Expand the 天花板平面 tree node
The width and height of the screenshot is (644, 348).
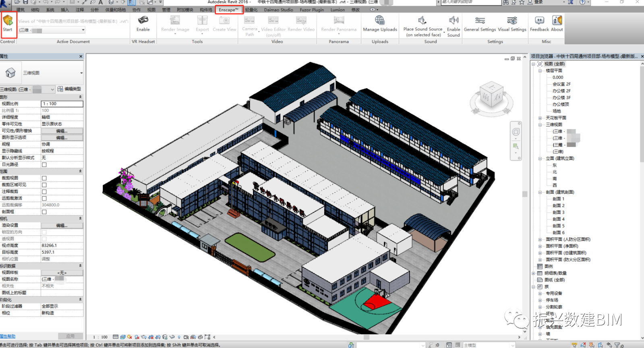[540, 118]
